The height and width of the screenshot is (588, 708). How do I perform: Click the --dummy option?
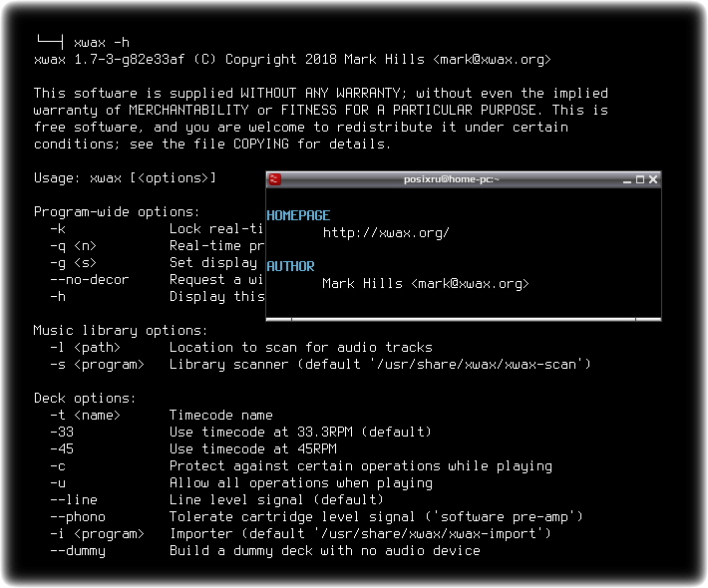(x=78, y=551)
